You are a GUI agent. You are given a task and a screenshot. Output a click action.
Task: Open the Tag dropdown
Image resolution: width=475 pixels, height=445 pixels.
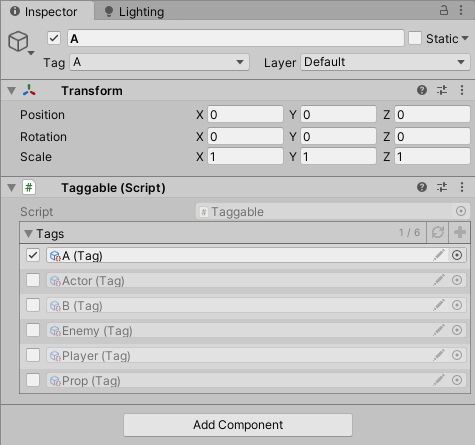point(159,62)
